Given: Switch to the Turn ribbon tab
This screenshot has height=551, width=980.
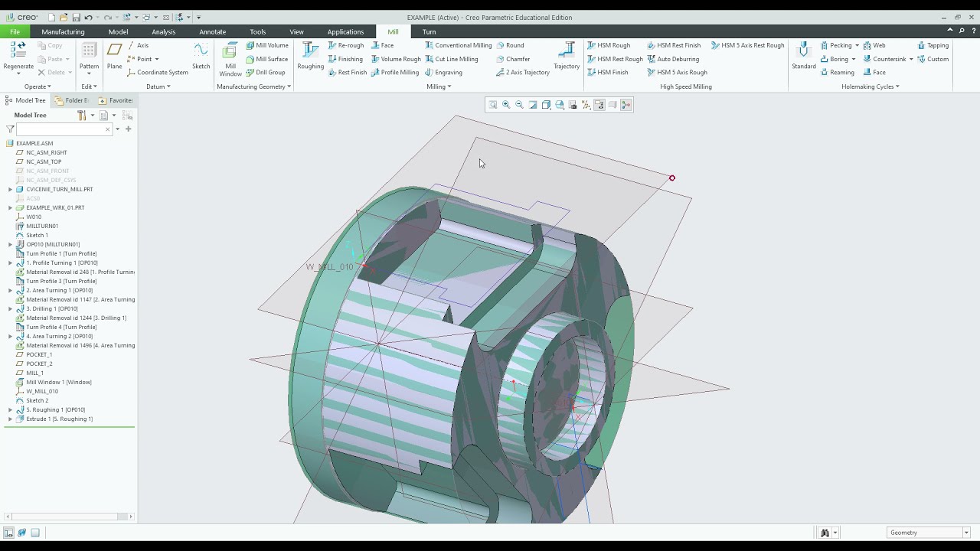Looking at the screenshot, I should pos(429,31).
